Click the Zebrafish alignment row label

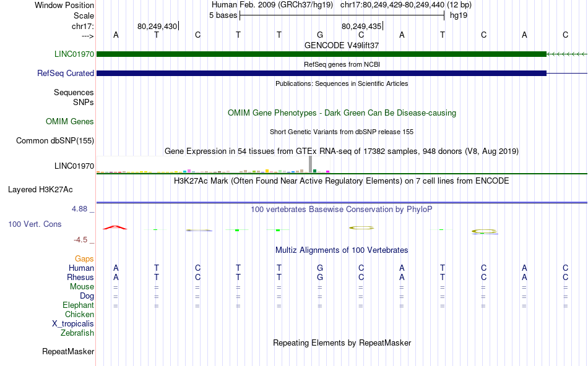(77, 333)
